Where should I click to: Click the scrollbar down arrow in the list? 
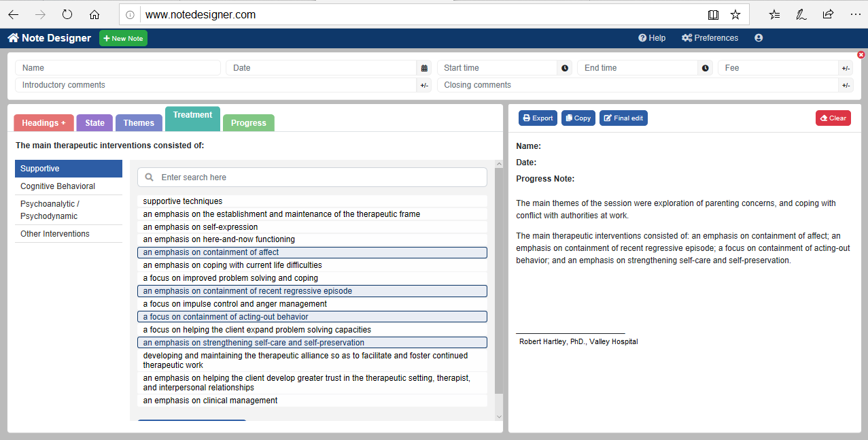tap(499, 416)
